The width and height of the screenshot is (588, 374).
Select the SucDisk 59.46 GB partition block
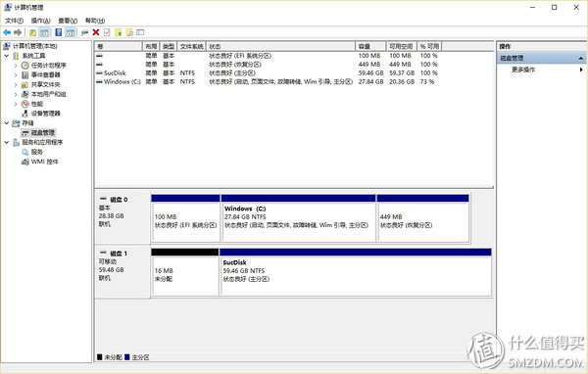coord(356,272)
